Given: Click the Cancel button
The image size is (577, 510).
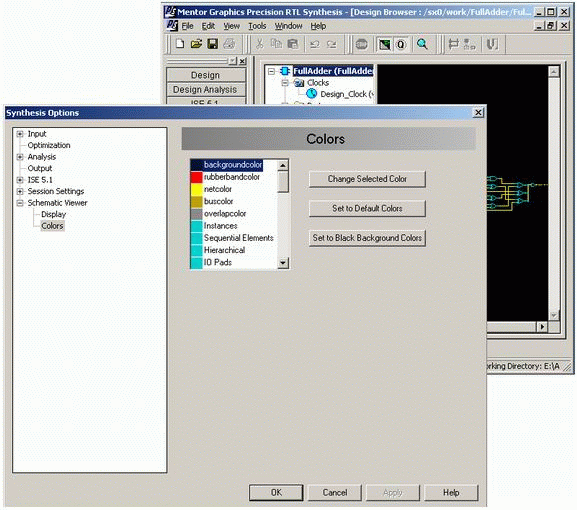Looking at the screenshot, I should click(334, 492).
